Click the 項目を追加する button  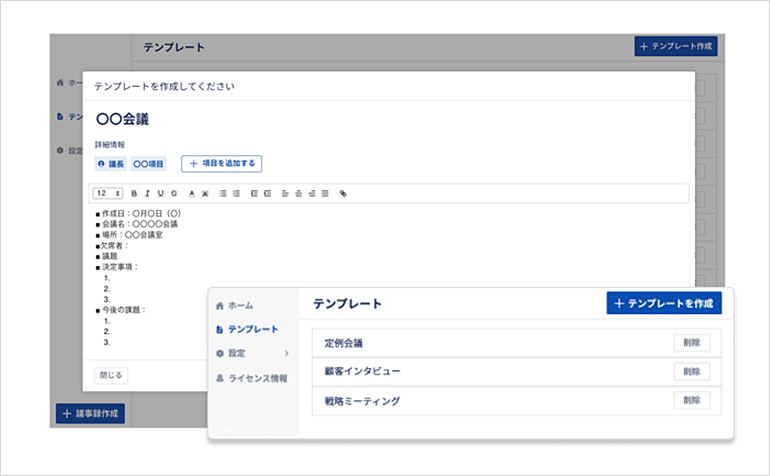pos(221,164)
